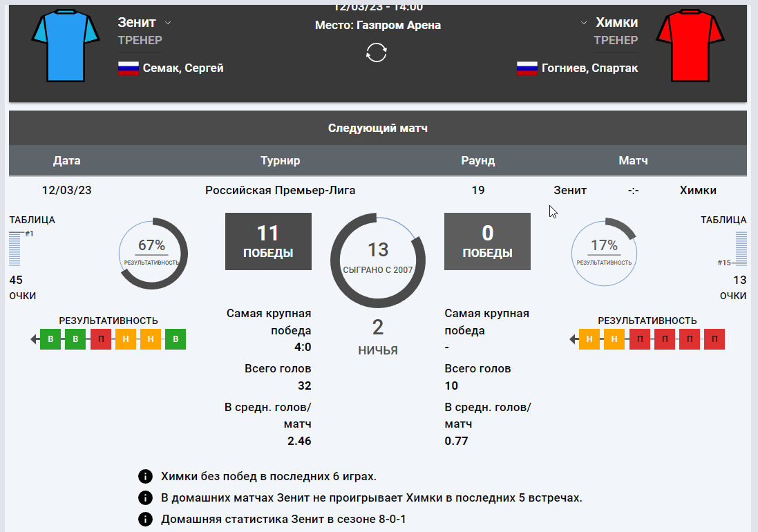Click Khimki's 17% результативность ring

605,254
